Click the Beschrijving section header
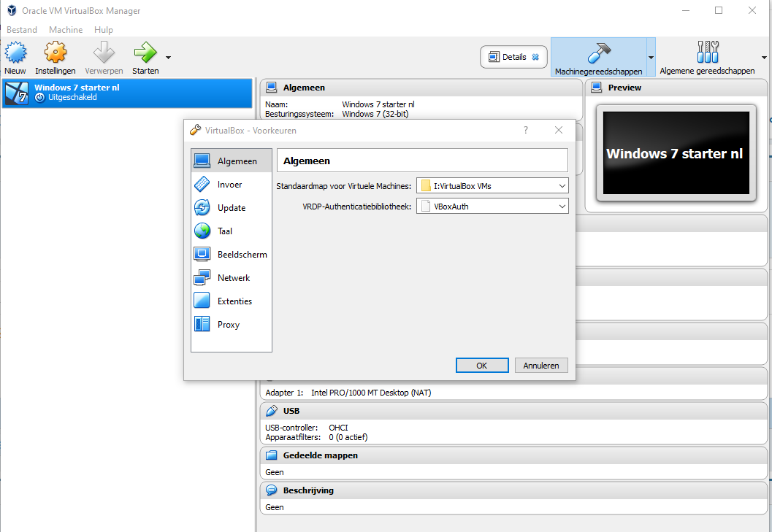 (513, 490)
